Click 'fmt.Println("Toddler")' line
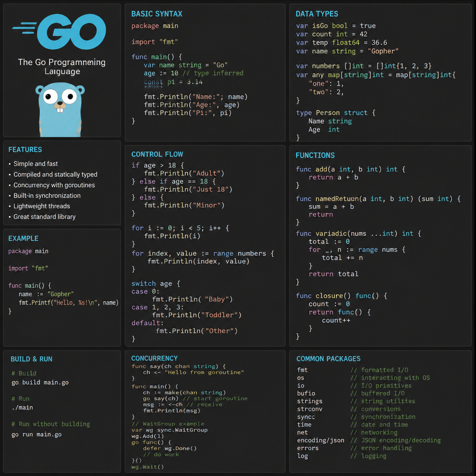476x476 pixels. (197, 315)
